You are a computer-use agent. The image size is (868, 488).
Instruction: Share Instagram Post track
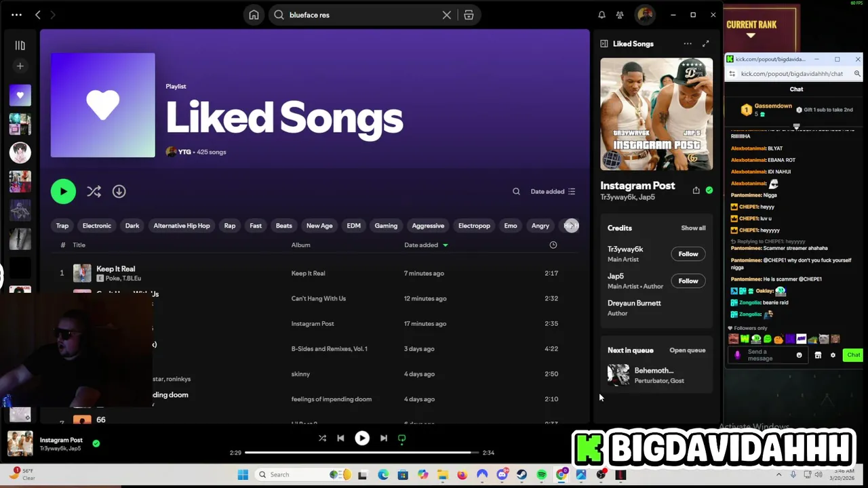point(696,190)
